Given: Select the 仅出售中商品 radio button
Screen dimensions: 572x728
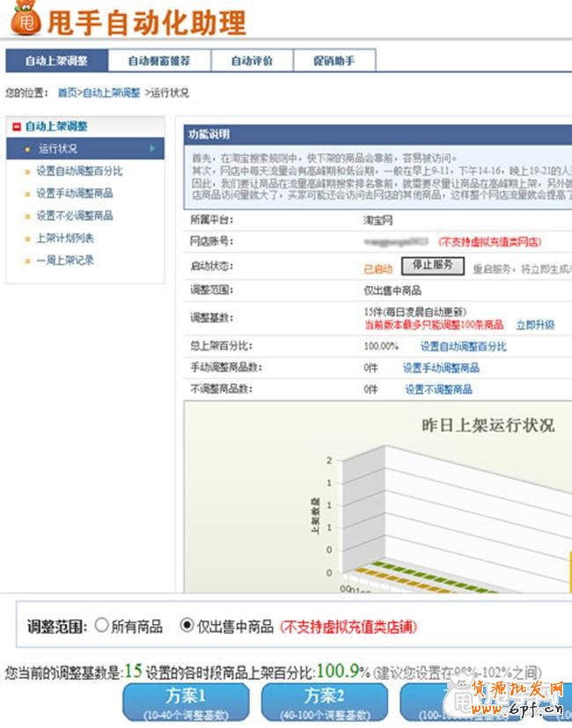Looking at the screenshot, I should 187,625.
